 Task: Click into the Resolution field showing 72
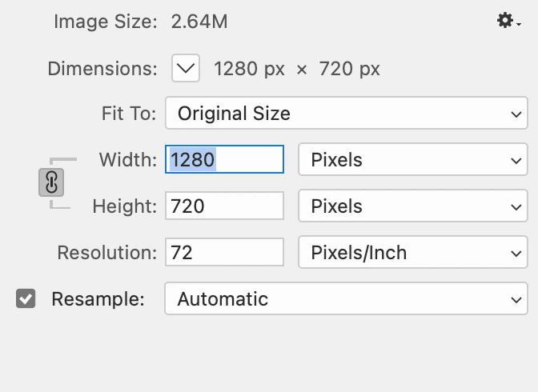coord(224,252)
